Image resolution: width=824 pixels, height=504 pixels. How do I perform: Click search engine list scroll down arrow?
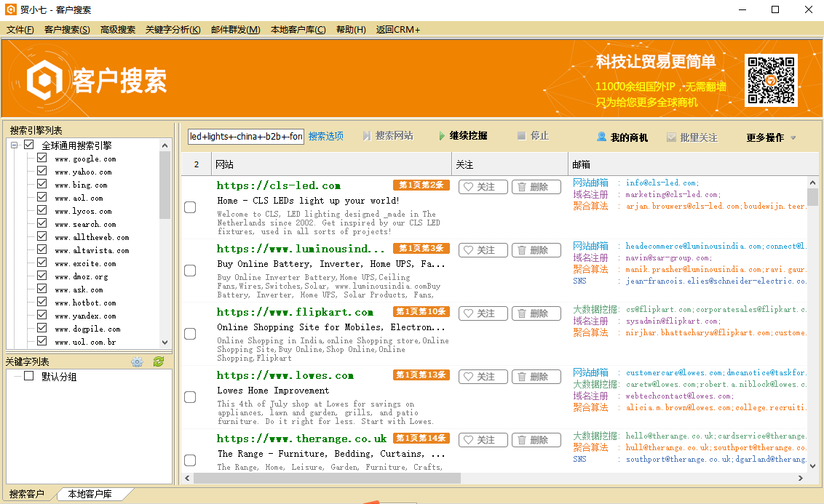pyautogui.click(x=165, y=343)
